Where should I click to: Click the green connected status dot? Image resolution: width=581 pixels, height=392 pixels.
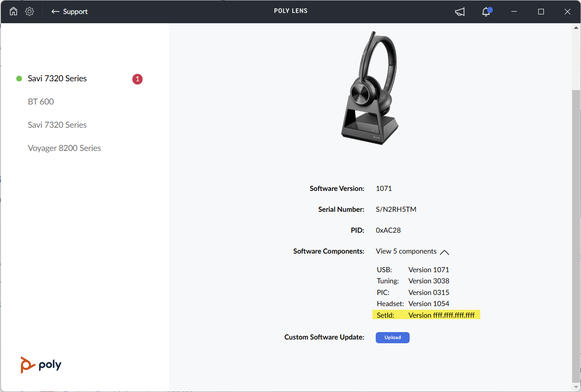coord(19,78)
